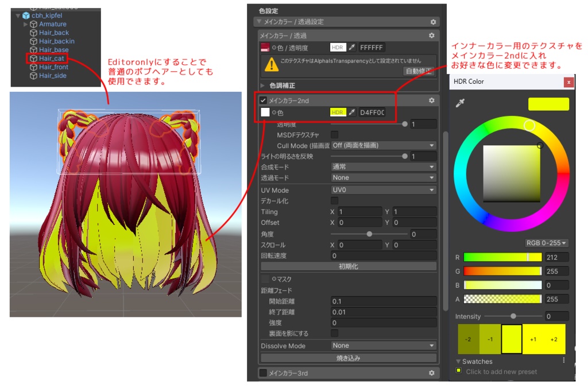Image resolution: width=588 pixels, height=389 pixels.
Task: Click the G channel slider
Action: coord(502,271)
